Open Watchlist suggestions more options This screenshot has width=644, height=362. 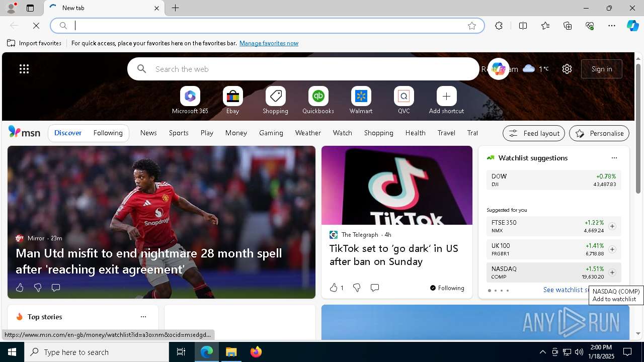click(614, 158)
